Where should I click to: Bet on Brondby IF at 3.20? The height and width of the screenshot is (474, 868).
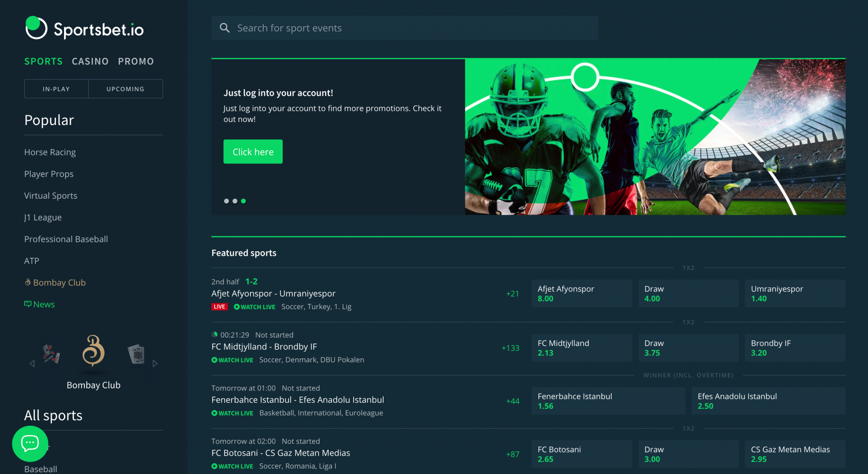pos(795,348)
